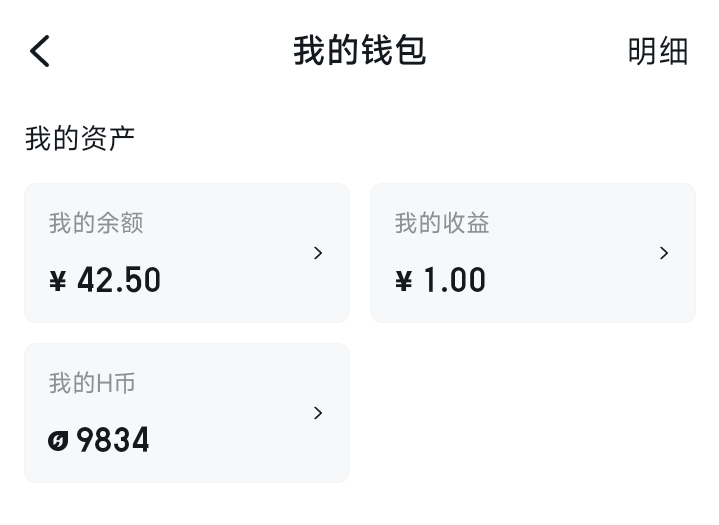
Task: Select the 9834 H coin amount
Action: click(113, 440)
